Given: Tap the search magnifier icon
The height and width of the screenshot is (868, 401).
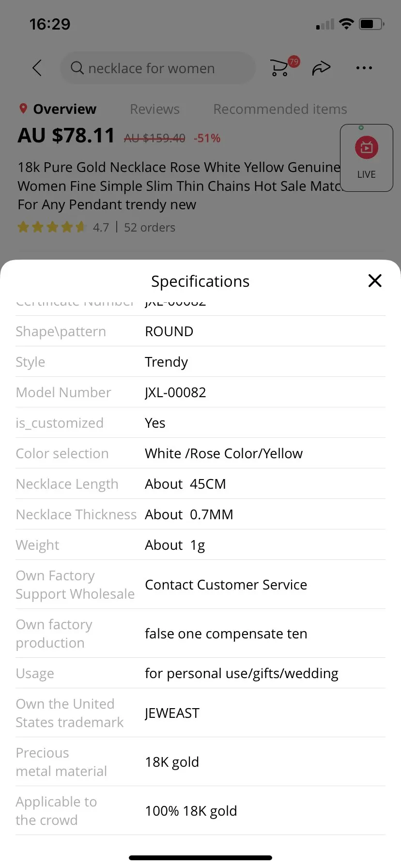Looking at the screenshot, I should pos(77,68).
